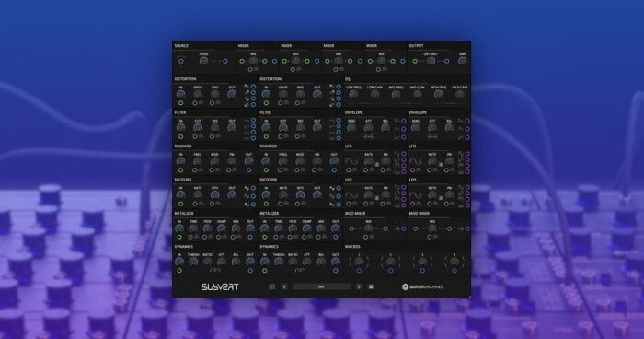Image resolution: width=644 pixels, height=339 pixels.
Task: Click the first Envelope SENS knob
Action: (x=351, y=128)
